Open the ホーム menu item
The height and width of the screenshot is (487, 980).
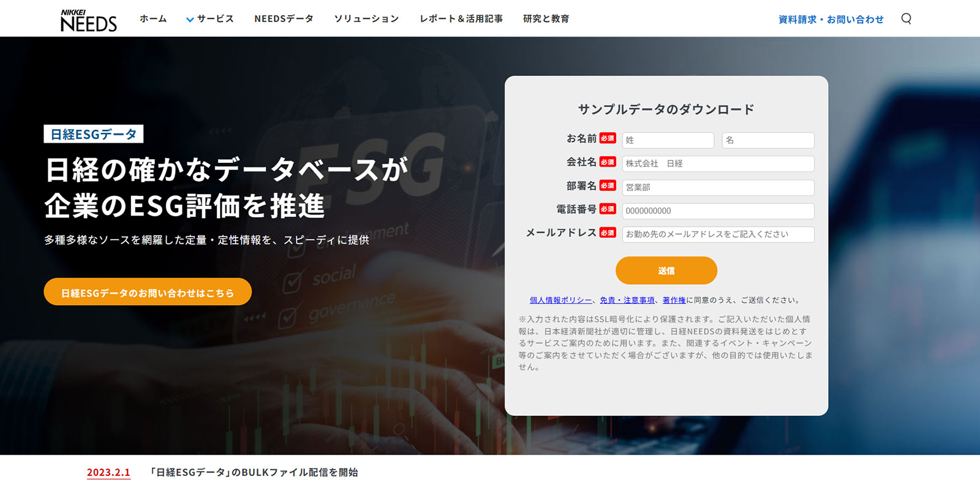pos(153,19)
